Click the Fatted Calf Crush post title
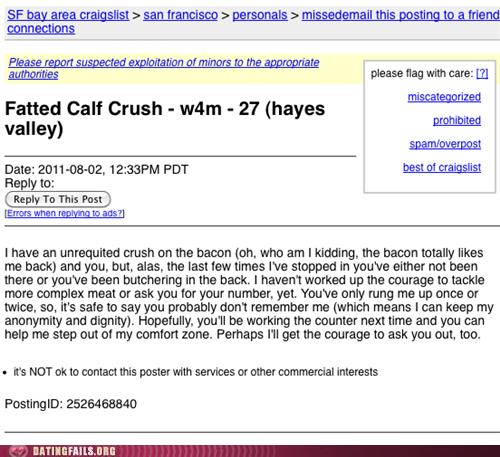Image resolution: width=500 pixels, height=457 pixels. [x=165, y=118]
